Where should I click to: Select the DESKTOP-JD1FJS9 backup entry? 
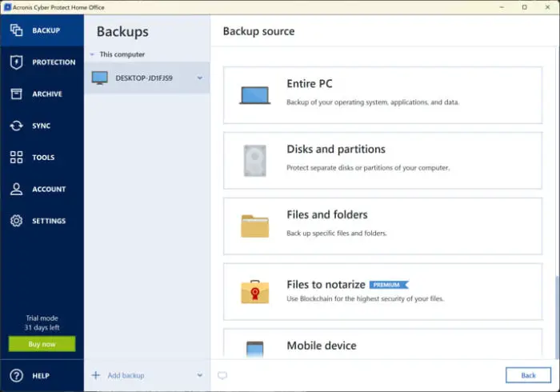pos(147,78)
